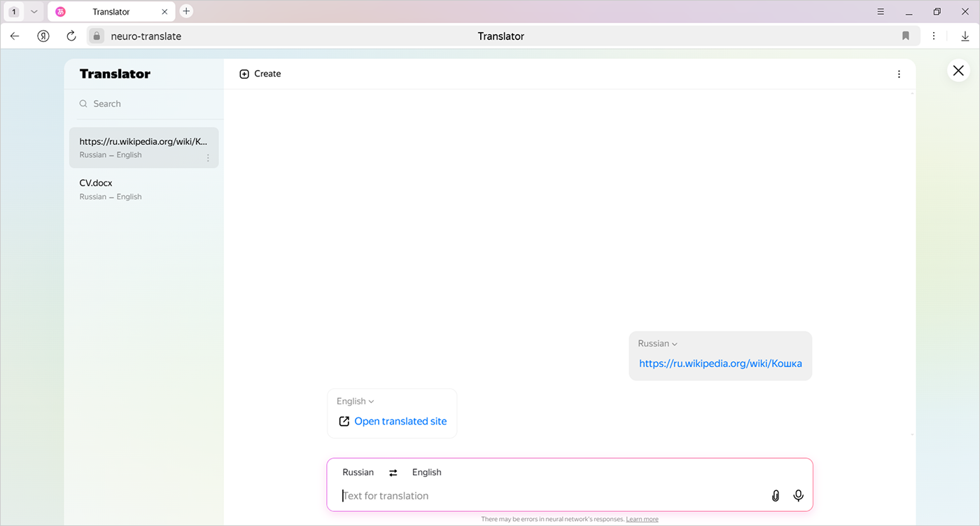Swap translation languages with the arrows icon
The width and height of the screenshot is (980, 526).
pyautogui.click(x=393, y=472)
